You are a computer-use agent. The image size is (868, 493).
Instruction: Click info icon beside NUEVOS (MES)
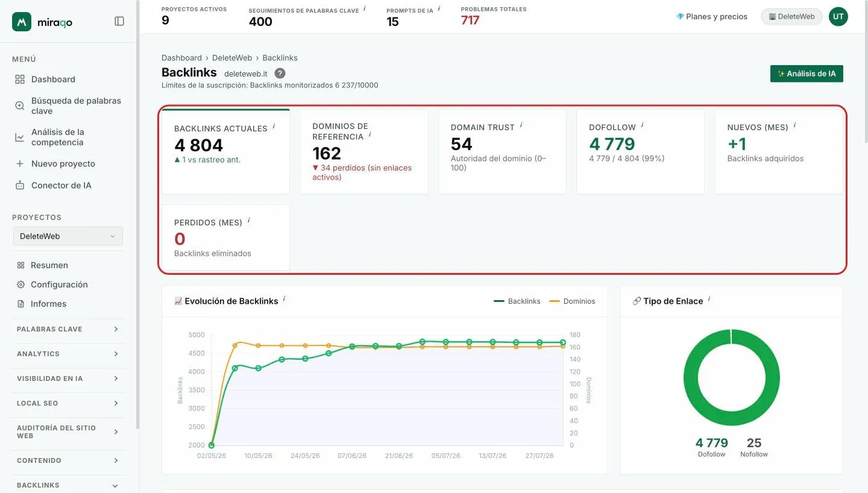[794, 125]
